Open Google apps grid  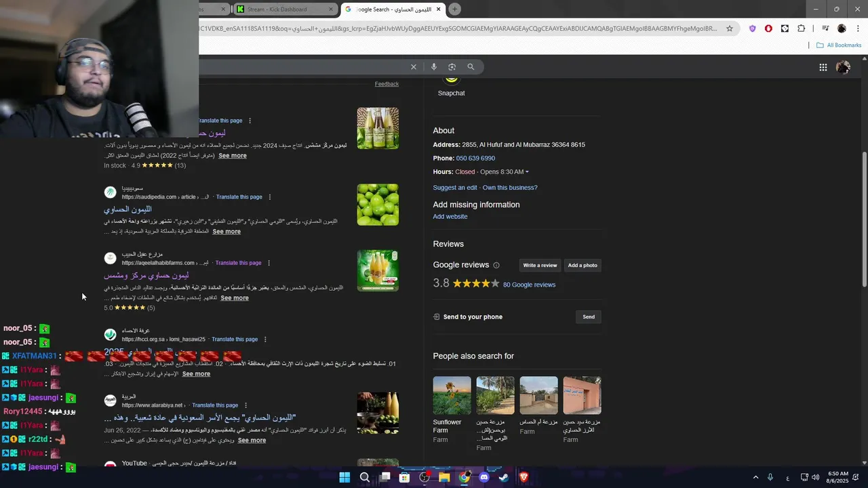point(823,67)
